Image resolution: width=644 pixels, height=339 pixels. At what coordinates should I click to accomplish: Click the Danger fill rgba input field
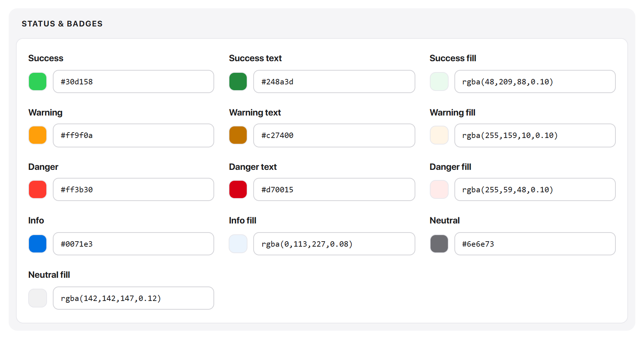[535, 189]
